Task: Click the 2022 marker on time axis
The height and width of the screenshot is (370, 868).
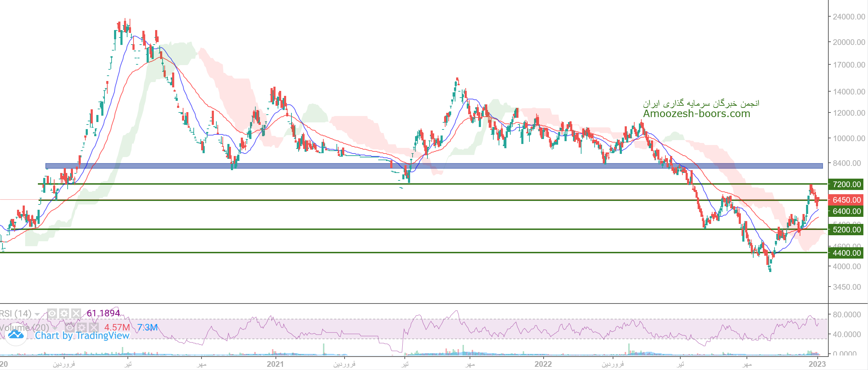Action: point(543,364)
